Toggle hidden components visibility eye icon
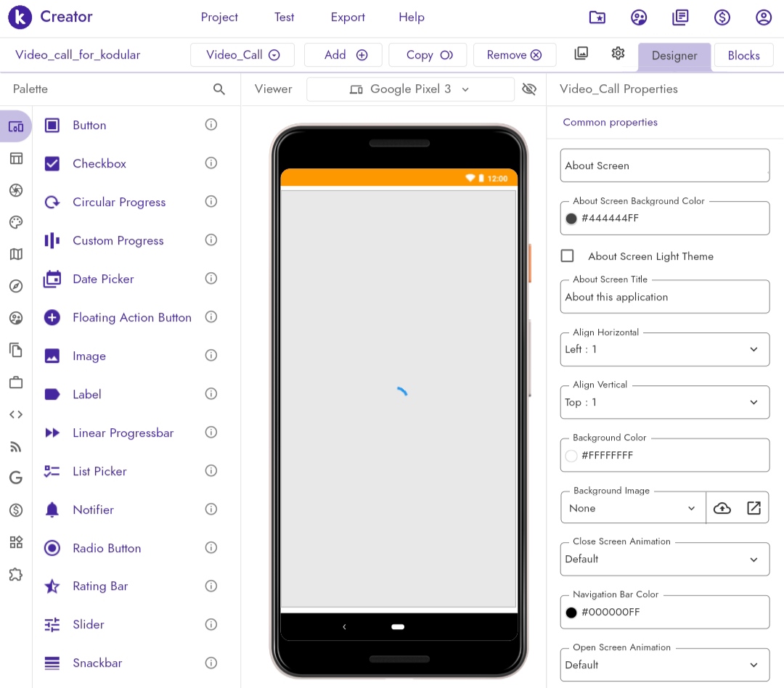Screen dimensions: 784x688 [529, 89]
